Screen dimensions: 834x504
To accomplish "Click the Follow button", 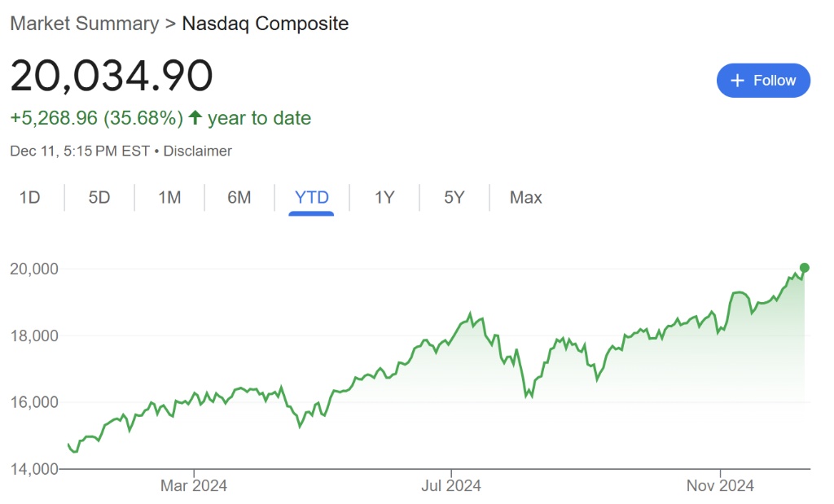I will [x=763, y=81].
